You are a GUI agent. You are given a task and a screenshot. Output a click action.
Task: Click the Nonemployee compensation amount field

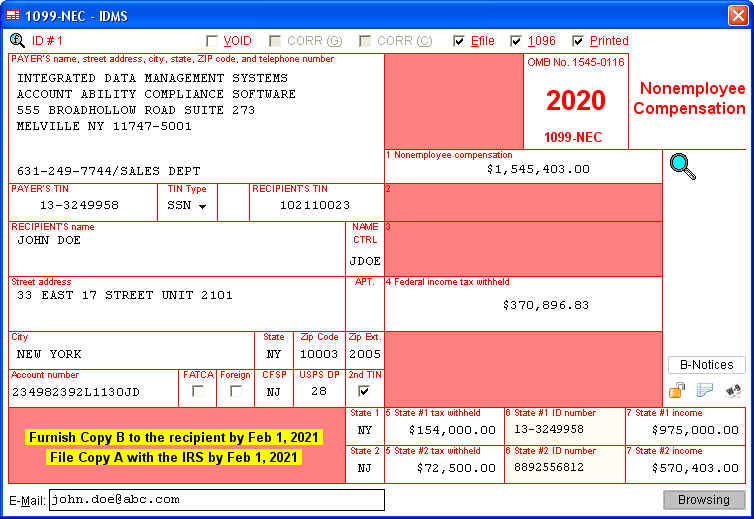coord(523,169)
